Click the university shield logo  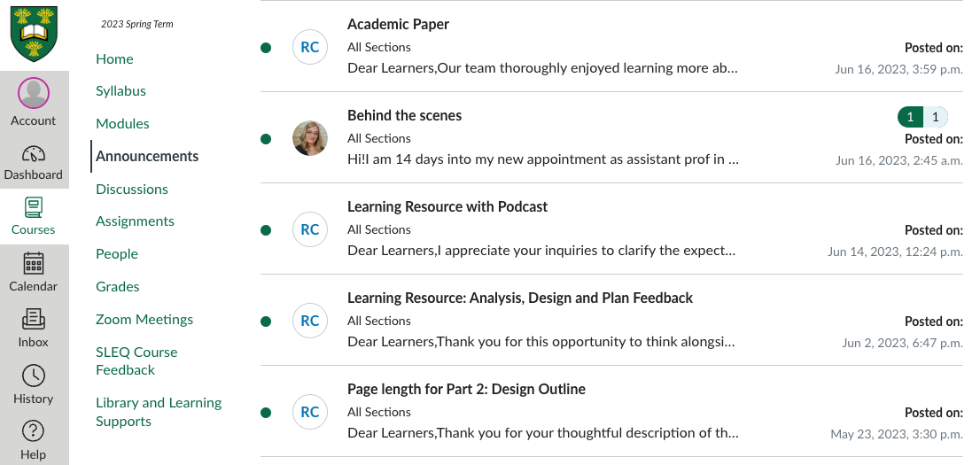pos(35,34)
